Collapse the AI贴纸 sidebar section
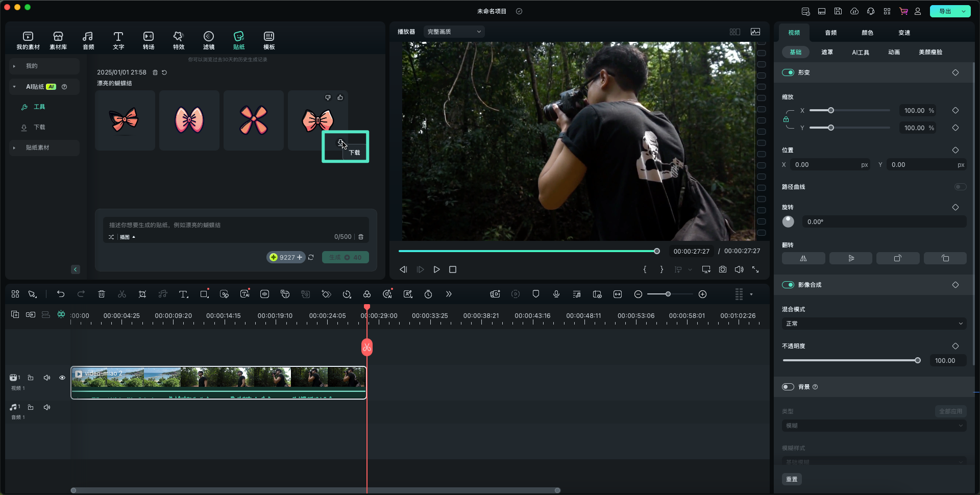This screenshot has height=495, width=980. 14,87
